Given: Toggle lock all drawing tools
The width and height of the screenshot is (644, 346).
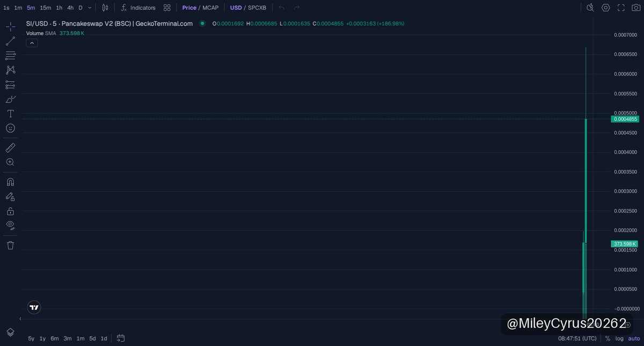Looking at the screenshot, I should tap(10, 211).
